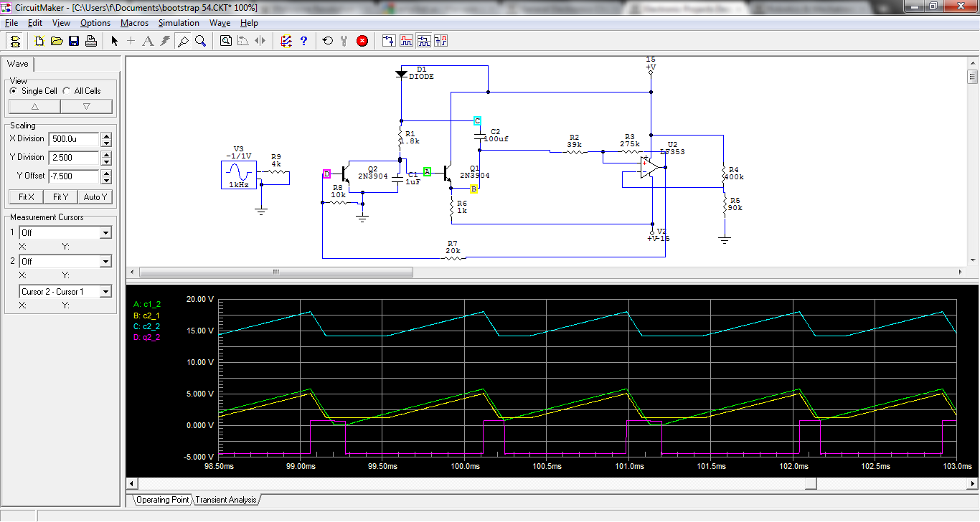This screenshot has width=980, height=522.
Task: Stop the simulation with red icon
Action: click(x=362, y=41)
